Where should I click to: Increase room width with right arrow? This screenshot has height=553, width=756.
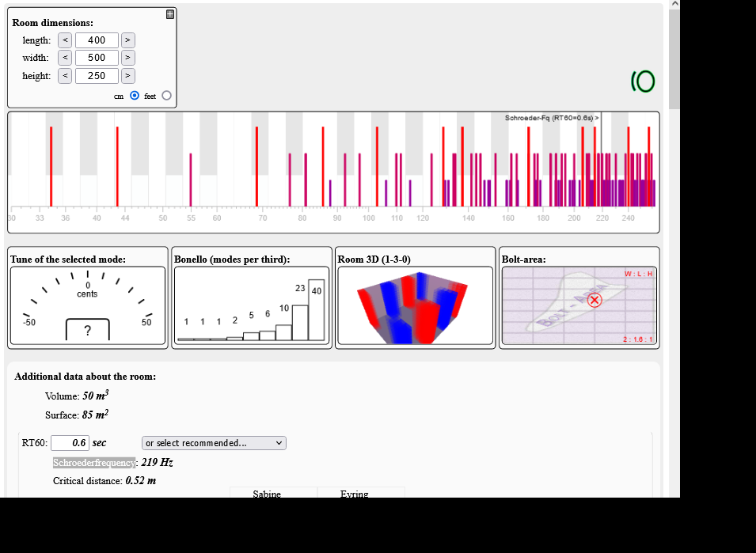point(128,58)
